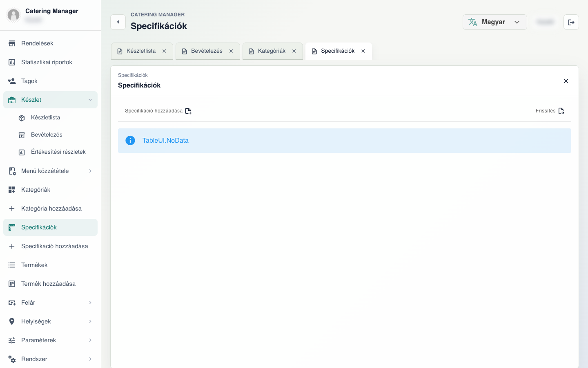Close the Készletlista tab
588x368 pixels.
point(164,51)
